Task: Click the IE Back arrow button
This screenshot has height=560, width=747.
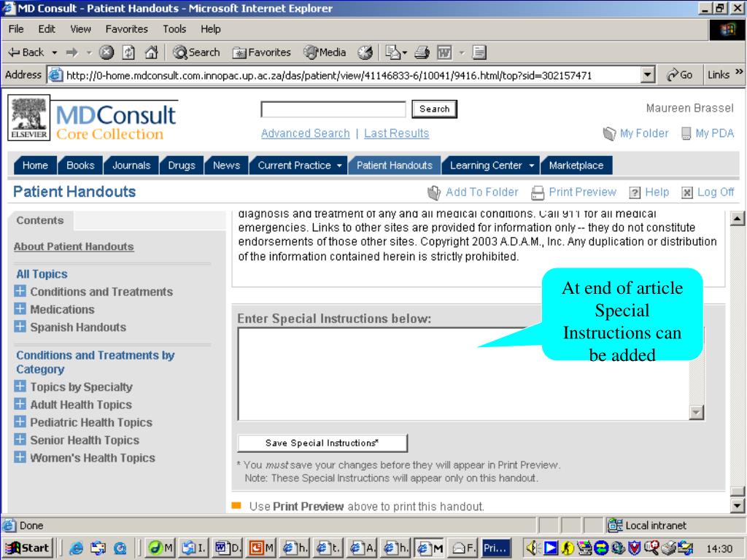Action: [26, 52]
